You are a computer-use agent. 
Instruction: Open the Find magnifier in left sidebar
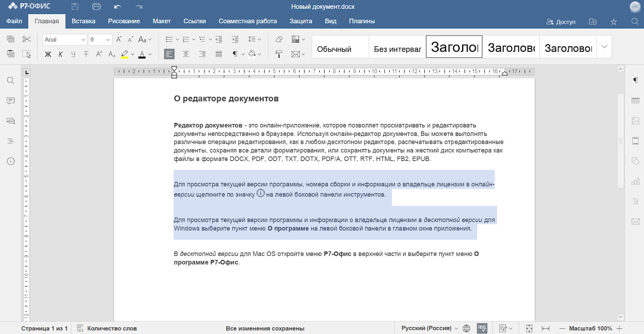pyautogui.click(x=11, y=80)
